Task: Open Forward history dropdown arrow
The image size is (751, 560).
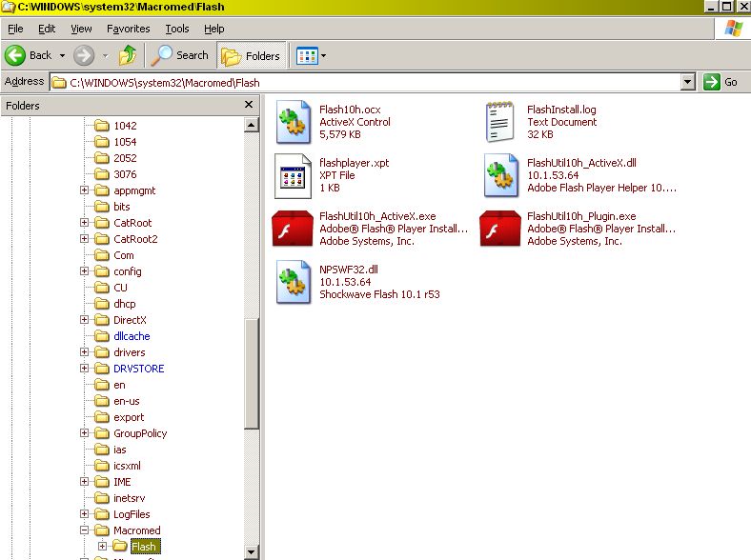Action: tap(106, 56)
